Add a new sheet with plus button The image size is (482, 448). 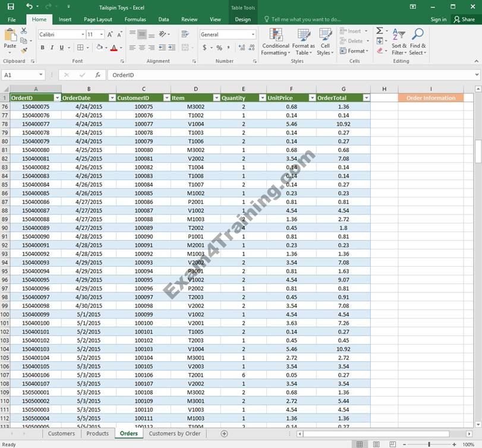pos(224,434)
